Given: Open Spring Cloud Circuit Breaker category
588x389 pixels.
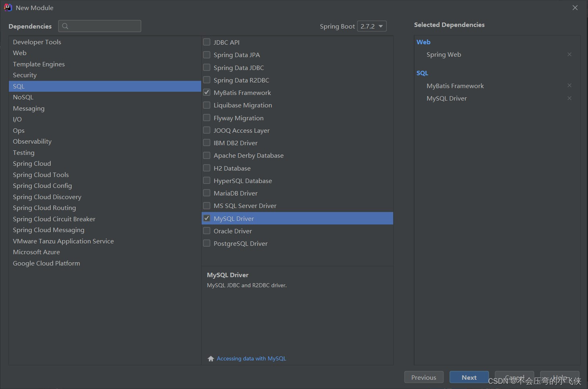Looking at the screenshot, I should [105, 219].
